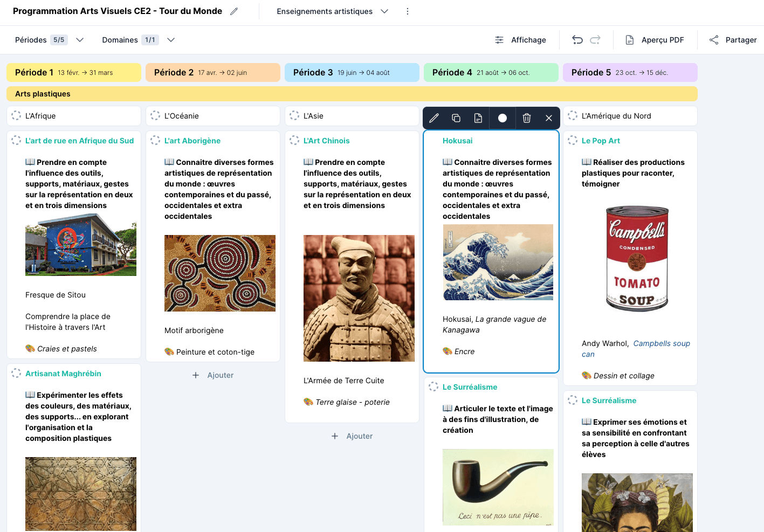Delete the Hokusai card with trash icon
The width and height of the screenshot is (764, 532).
[x=527, y=118]
